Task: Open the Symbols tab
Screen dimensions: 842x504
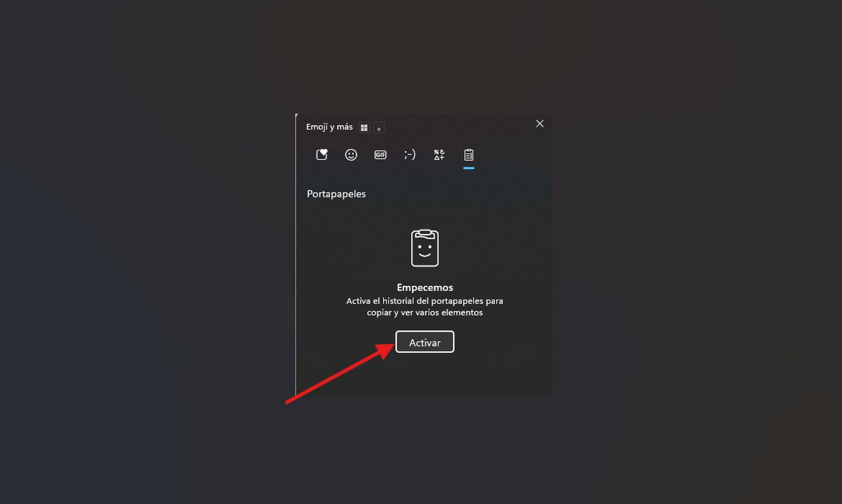Action: tap(439, 155)
